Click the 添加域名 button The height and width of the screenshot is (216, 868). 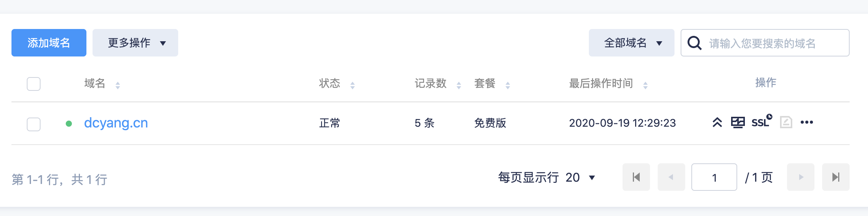[x=49, y=43]
